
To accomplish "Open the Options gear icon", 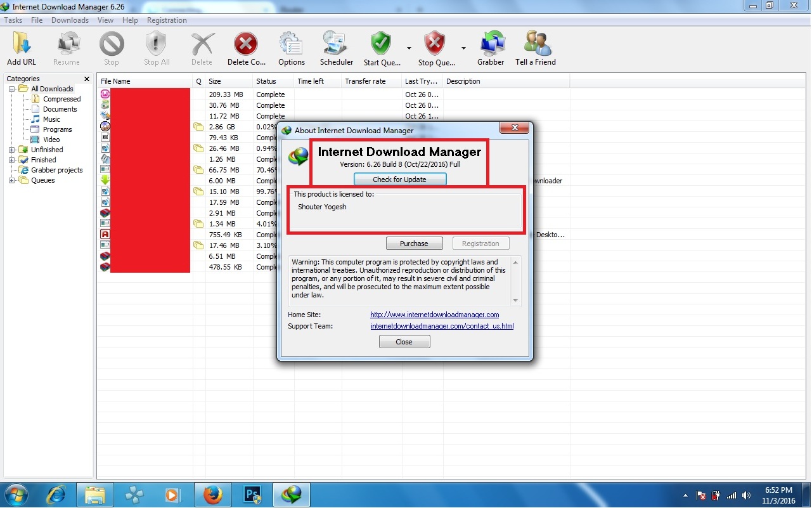I will tap(291, 44).
